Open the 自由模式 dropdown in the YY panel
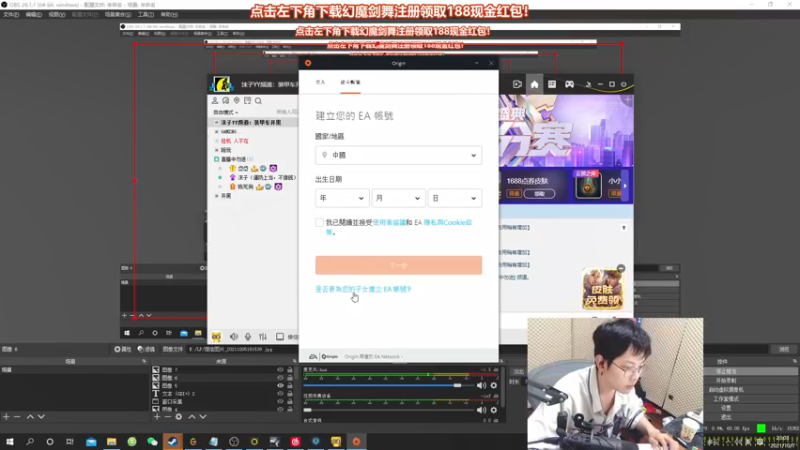800x450 pixels. point(226,112)
